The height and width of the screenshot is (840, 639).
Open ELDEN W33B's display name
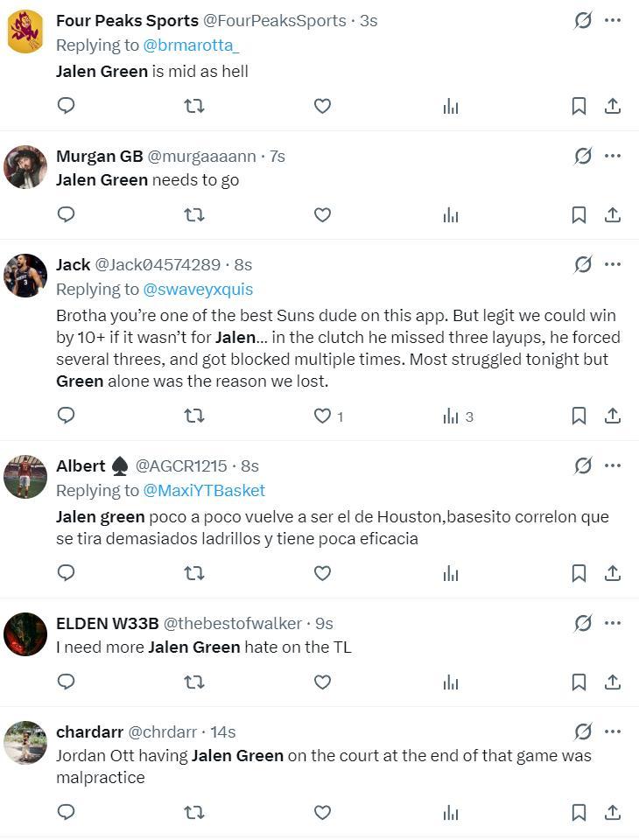pos(107,623)
